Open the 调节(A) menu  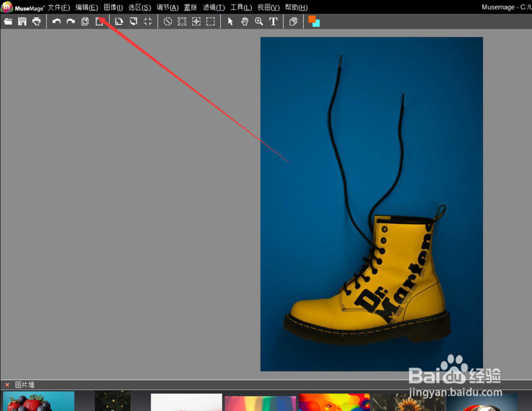[168, 7]
